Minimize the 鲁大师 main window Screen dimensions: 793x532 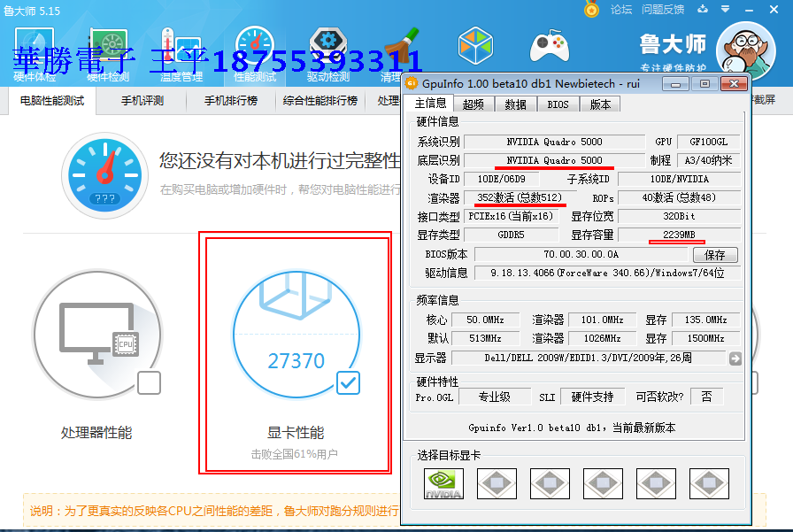(x=749, y=10)
